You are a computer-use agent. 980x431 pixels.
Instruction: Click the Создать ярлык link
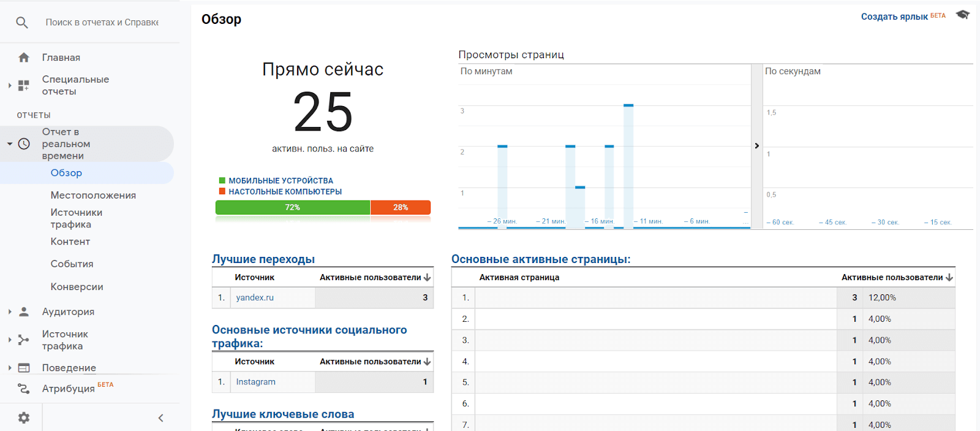[x=894, y=17]
